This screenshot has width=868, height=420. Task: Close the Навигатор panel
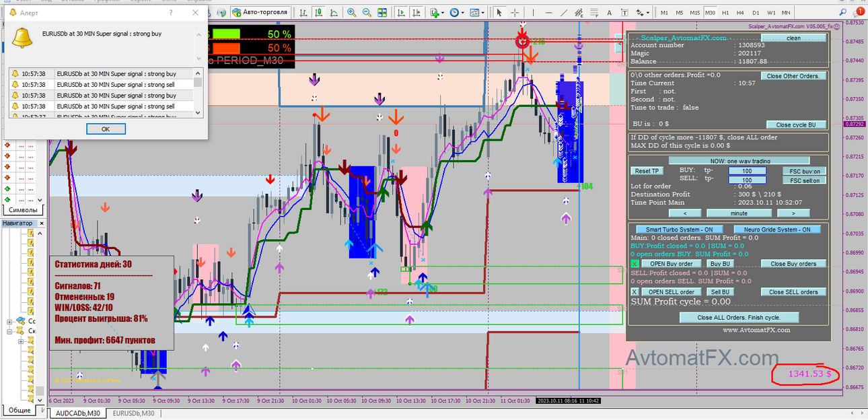[x=40, y=223]
